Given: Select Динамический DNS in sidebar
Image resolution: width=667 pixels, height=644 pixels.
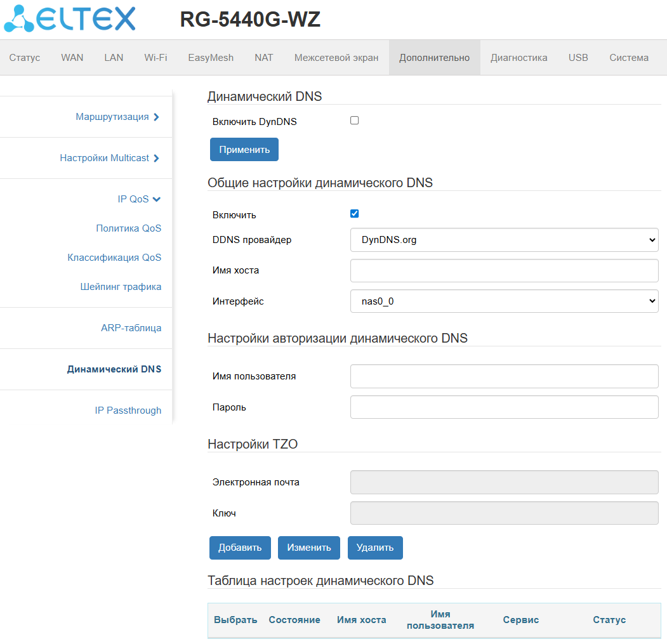Looking at the screenshot, I should pos(114,369).
